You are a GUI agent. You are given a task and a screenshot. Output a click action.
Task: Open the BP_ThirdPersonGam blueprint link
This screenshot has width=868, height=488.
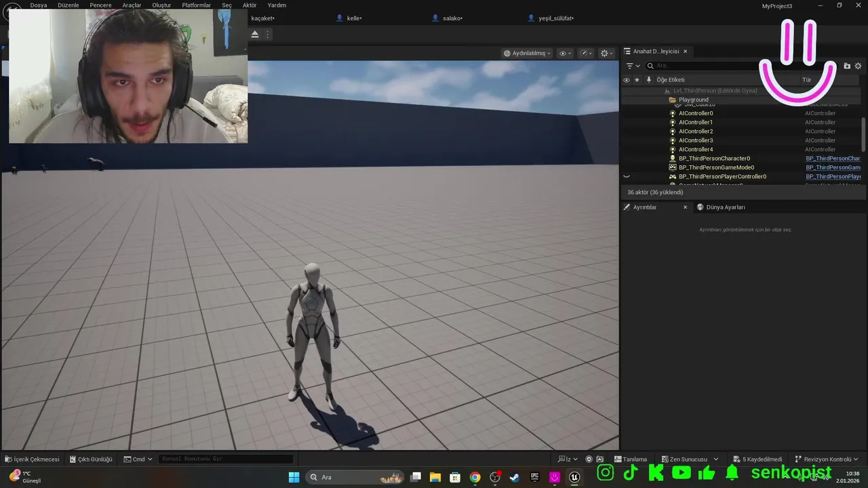[833, 167]
